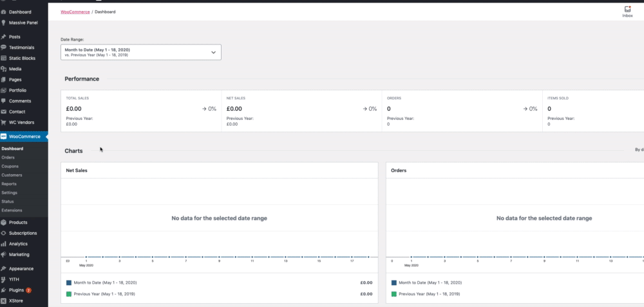The width and height of the screenshot is (644, 307).
Task: Toggle Month to Date legend checkbox under Net Sales
Action: click(x=69, y=282)
